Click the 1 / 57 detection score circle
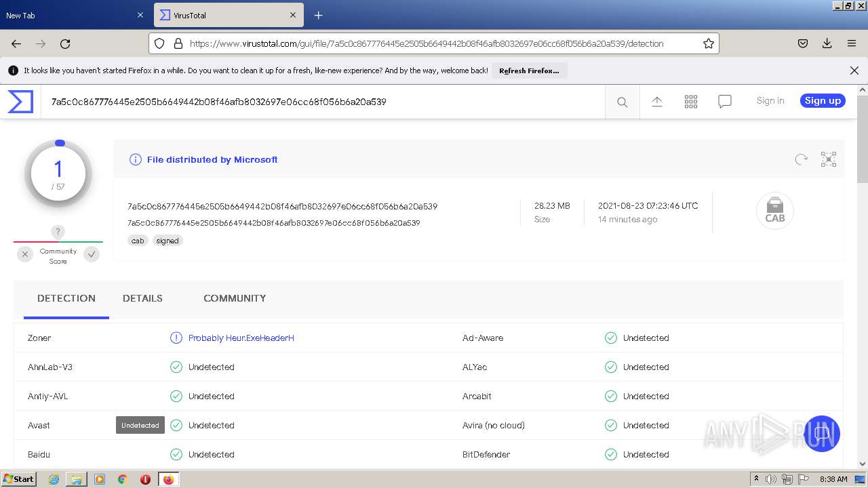Image resolution: width=868 pixels, height=488 pixels. click(58, 174)
